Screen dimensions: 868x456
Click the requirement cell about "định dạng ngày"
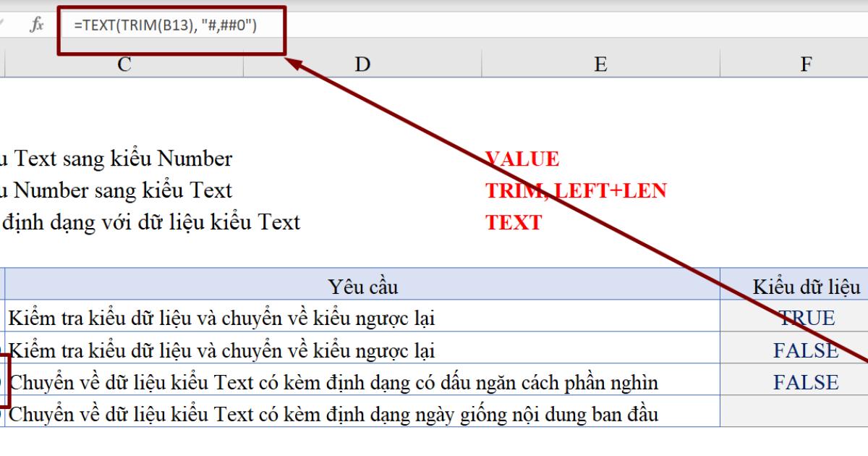(x=333, y=415)
